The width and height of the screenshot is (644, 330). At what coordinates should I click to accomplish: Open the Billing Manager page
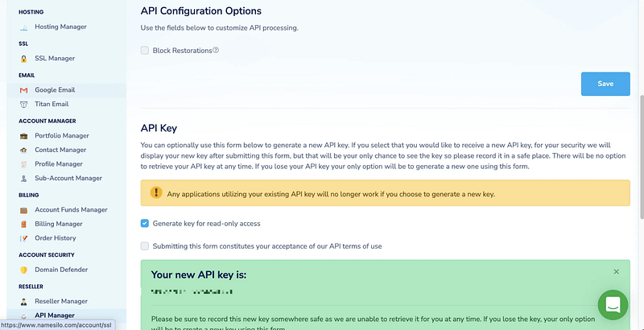coord(59,224)
